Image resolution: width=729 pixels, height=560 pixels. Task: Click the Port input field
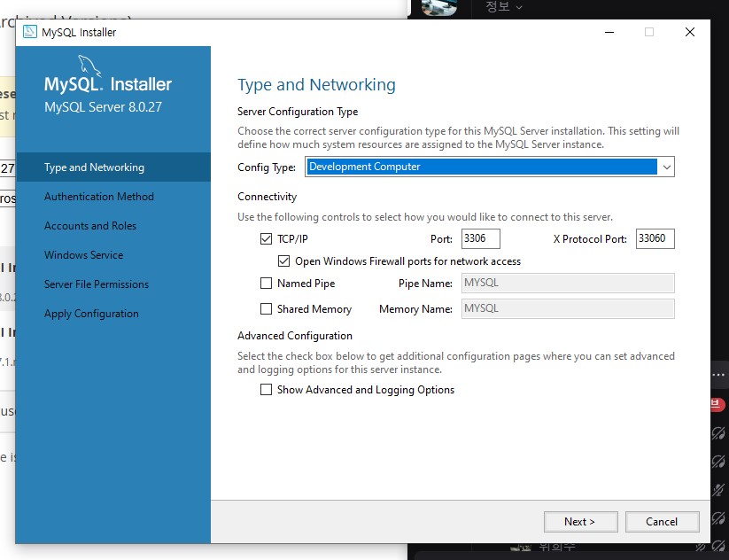click(481, 238)
